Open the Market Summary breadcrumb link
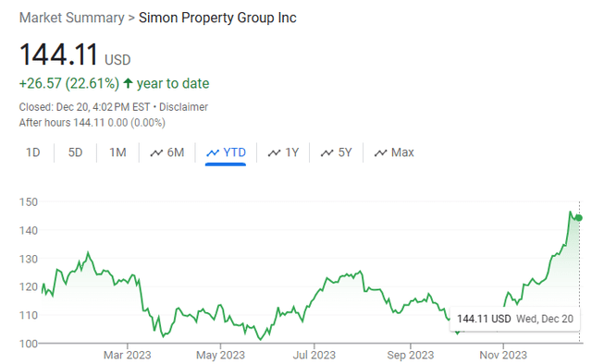592x364 pixels. point(72,18)
